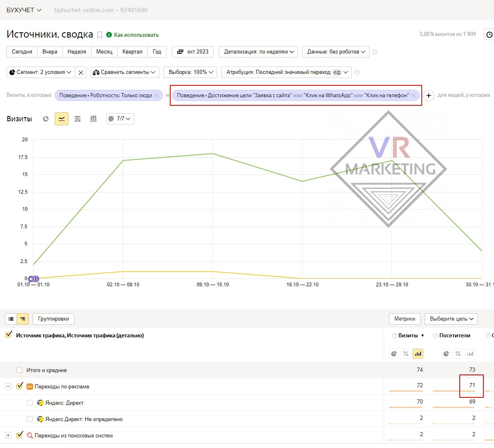Remove the Достижение цели filter chip
Screen dimensions: 494x448
tap(413, 96)
